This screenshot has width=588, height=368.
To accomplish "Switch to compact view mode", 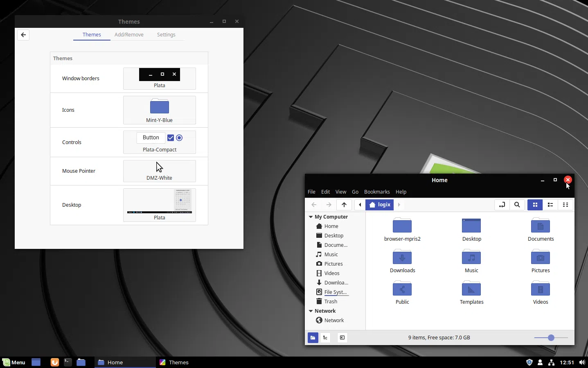I will tap(565, 205).
